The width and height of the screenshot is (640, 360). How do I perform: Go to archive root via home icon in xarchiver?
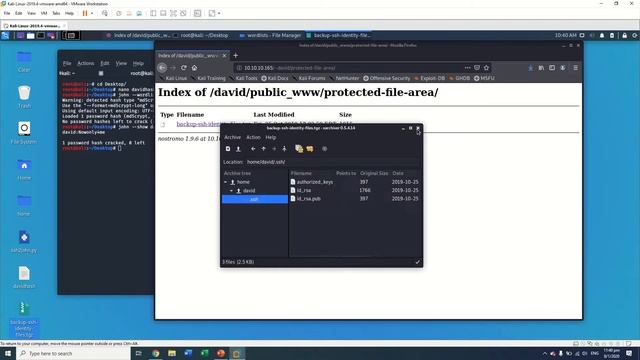pyautogui.click(x=284, y=149)
